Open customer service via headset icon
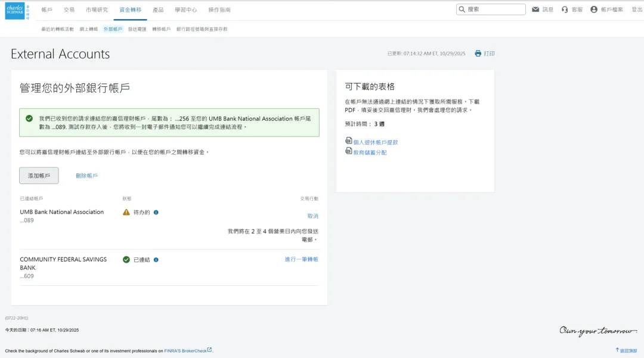 click(565, 10)
